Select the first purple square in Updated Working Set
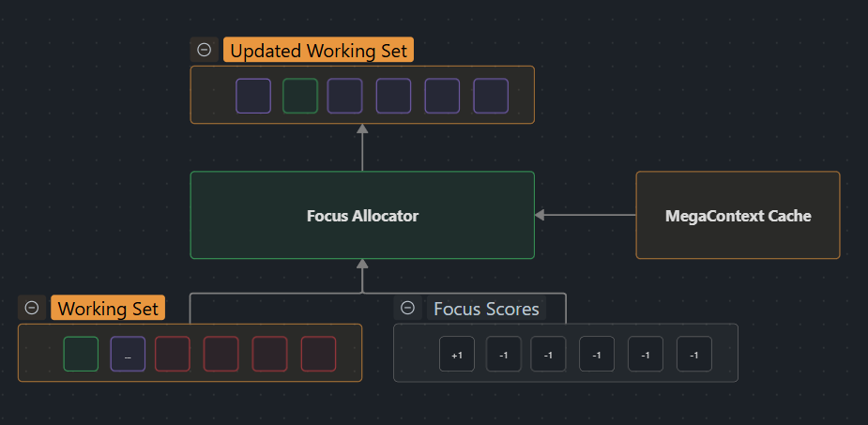The image size is (868, 425). pyautogui.click(x=253, y=96)
